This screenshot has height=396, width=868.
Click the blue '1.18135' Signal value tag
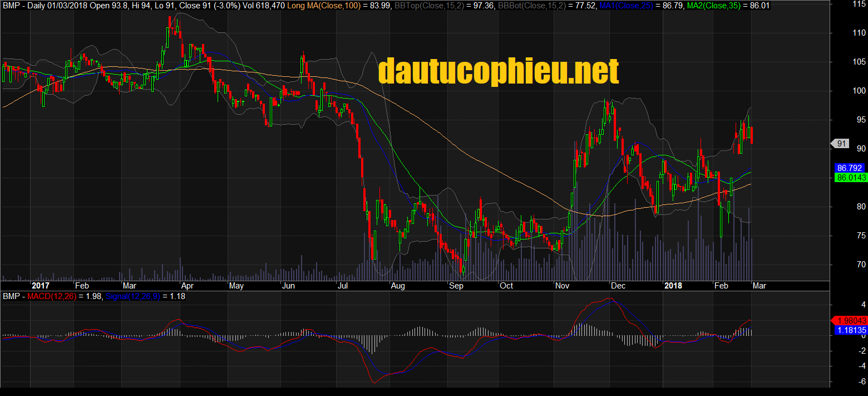(x=851, y=330)
